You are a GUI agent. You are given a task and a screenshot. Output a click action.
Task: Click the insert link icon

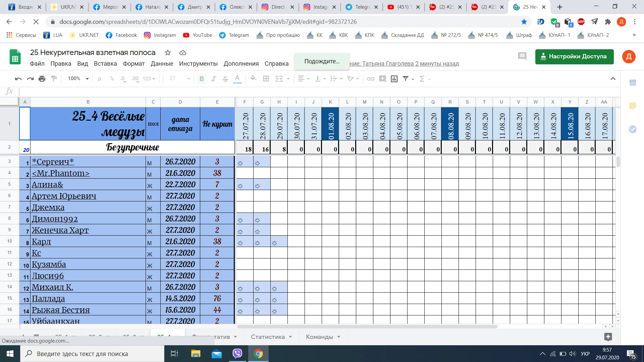[370, 79]
